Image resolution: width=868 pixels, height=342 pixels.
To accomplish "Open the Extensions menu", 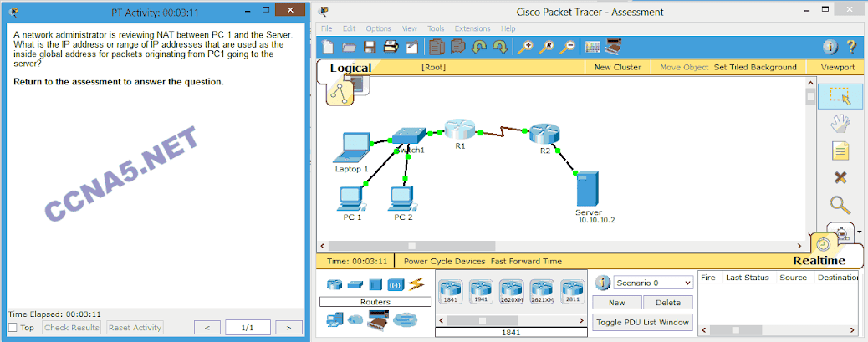I will pyautogui.click(x=472, y=28).
